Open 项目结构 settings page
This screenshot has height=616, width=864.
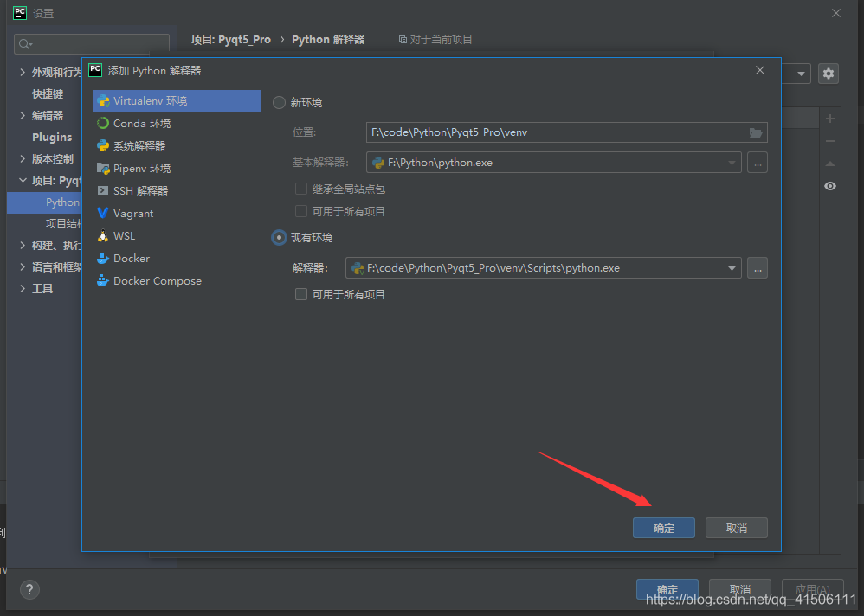[x=63, y=223]
